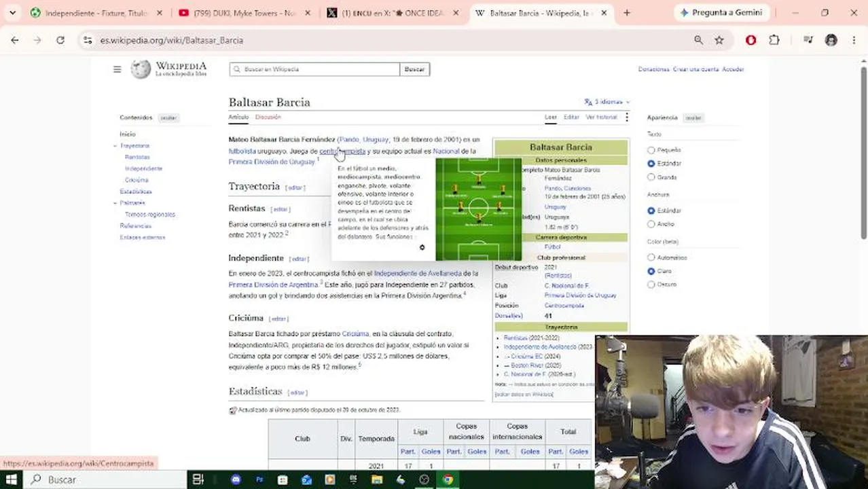Open the article's three-dot tools menu
This screenshot has height=489, width=868.
[x=626, y=117]
